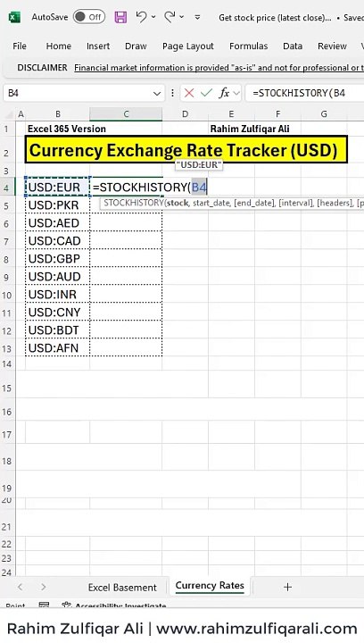Select column D header
The image size is (364, 643).
pyautogui.click(x=185, y=114)
